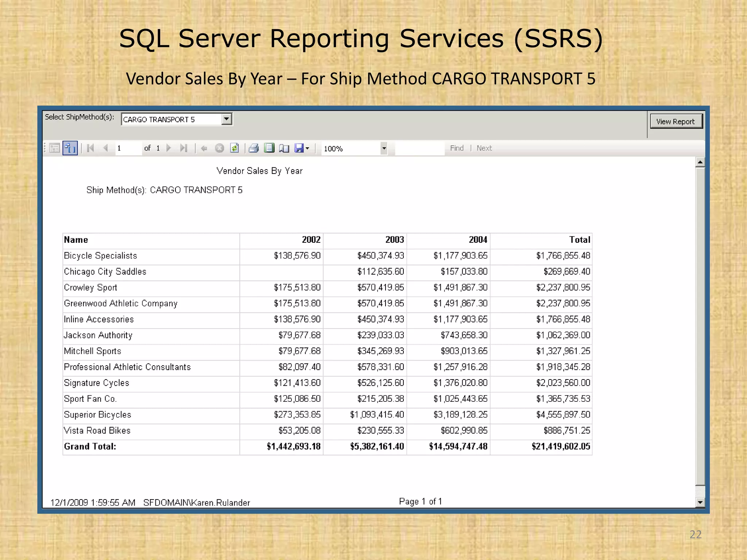Click 2004 grand total $14,594,747.48
This screenshot has width=747, height=560.
[x=458, y=447]
